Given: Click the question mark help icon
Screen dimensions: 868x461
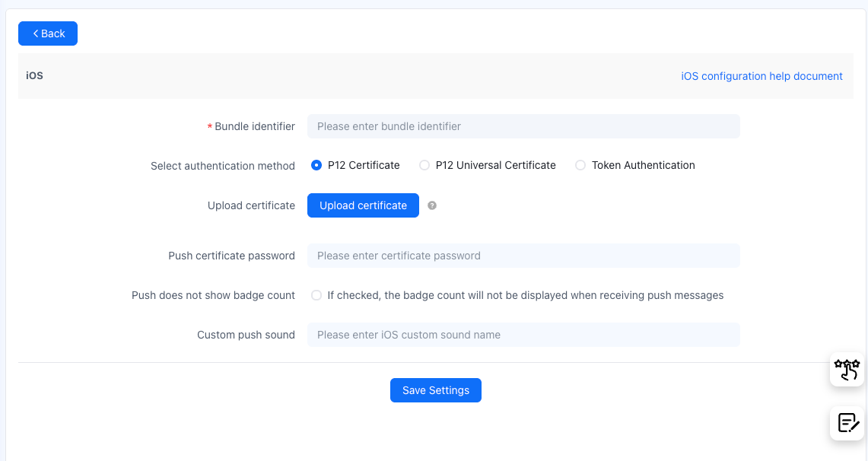Looking at the screenshot, I should [432, 205].
